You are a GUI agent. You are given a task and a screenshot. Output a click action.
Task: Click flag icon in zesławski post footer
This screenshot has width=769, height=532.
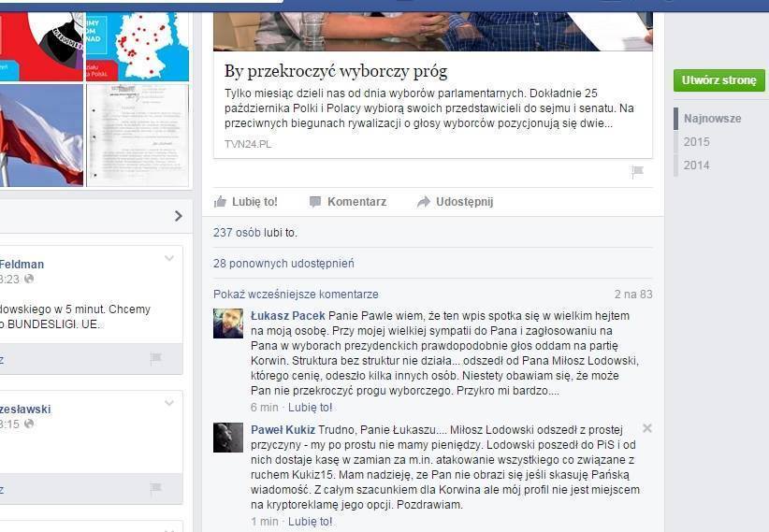[156, 488]
